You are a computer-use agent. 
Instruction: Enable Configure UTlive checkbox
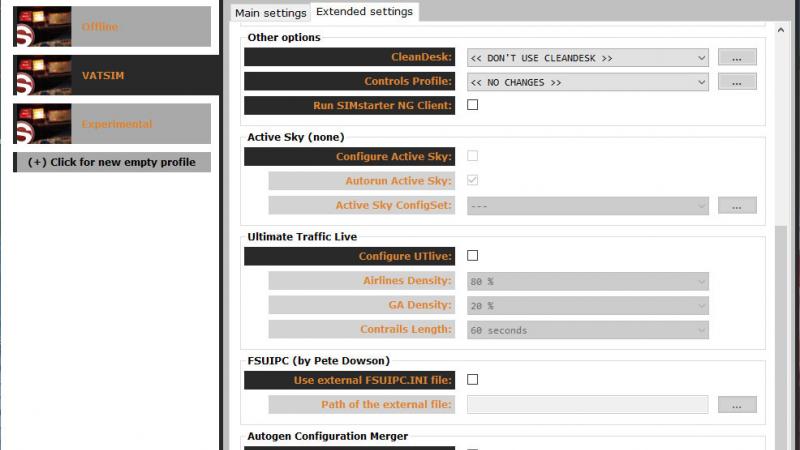(472, 255)
